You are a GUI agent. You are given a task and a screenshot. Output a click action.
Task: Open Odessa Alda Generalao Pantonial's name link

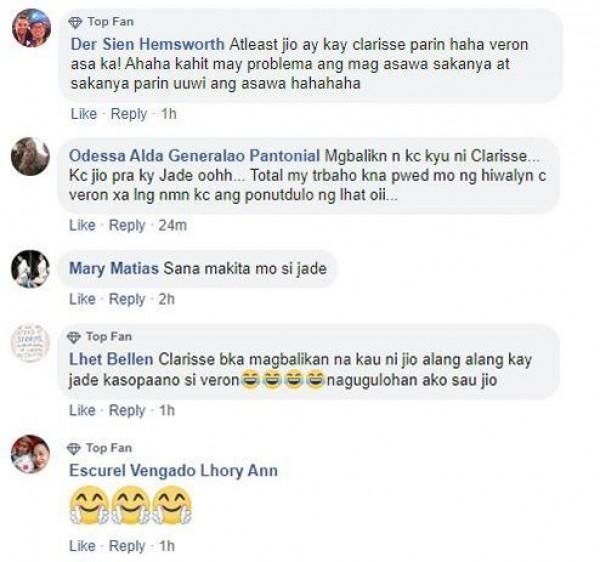(x=194, y=156)
